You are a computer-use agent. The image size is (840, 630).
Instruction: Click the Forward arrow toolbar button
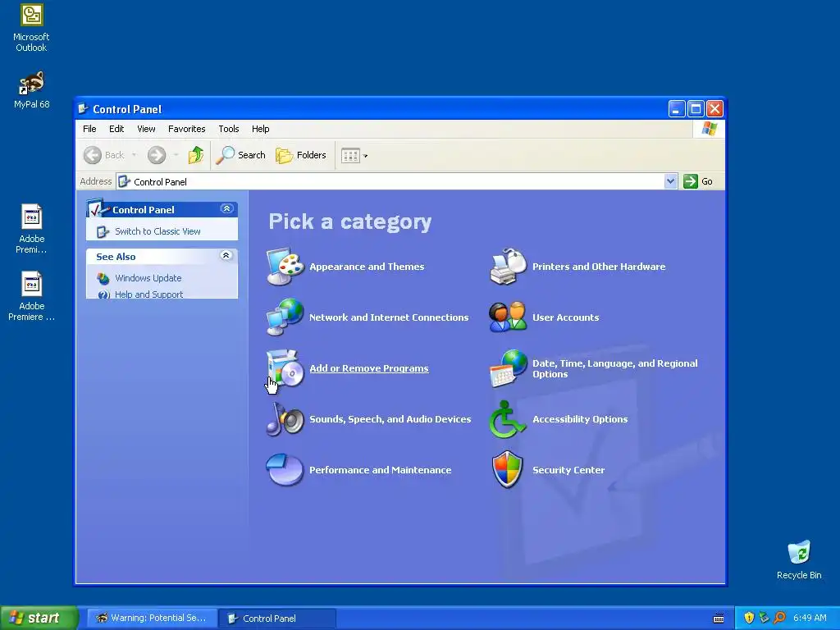157,155
